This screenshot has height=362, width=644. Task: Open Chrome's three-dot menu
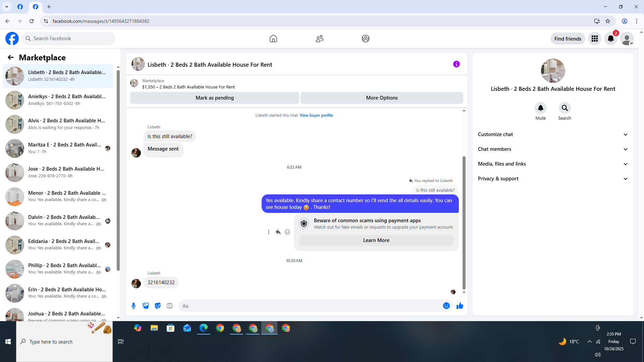click(637, 21)
